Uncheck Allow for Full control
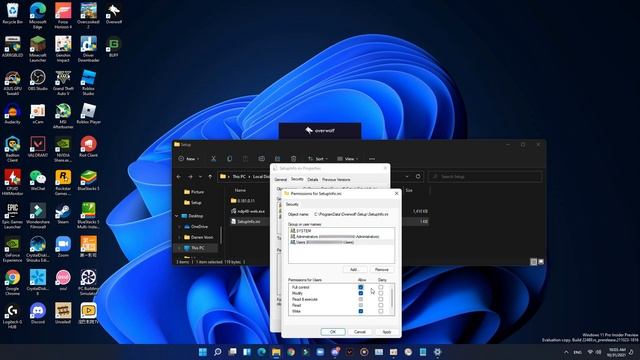The height and width of the screenshot is (360, 640). point(360,287)
